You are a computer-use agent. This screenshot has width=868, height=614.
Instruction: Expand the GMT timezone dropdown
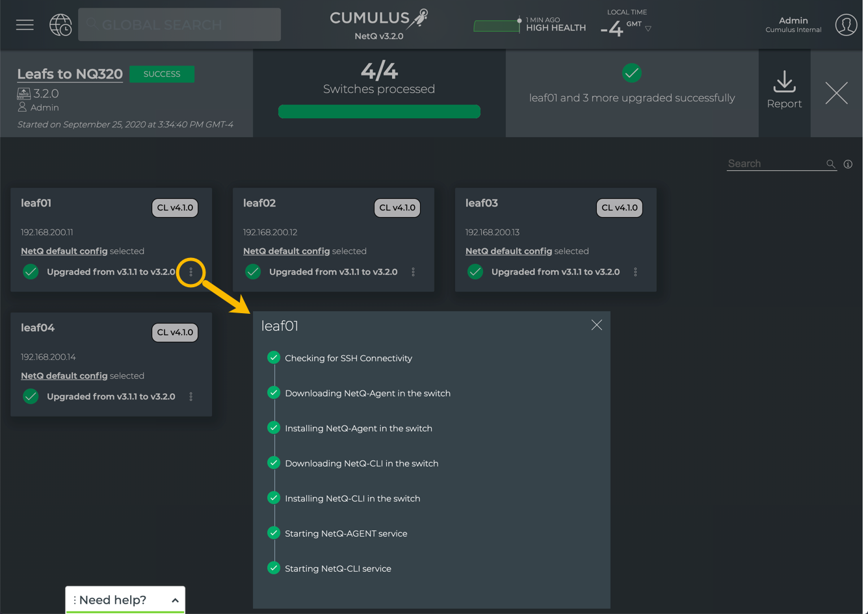click(x=648, y=29)
